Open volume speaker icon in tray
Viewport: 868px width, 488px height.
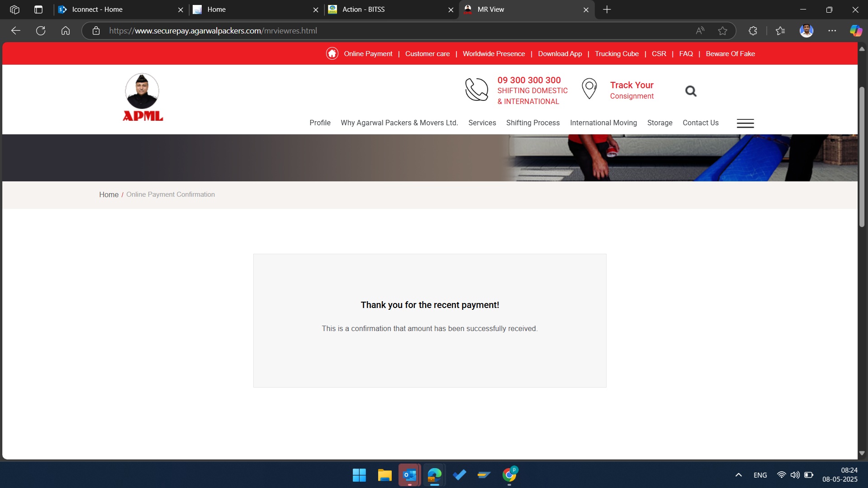(x=795, y=475)
